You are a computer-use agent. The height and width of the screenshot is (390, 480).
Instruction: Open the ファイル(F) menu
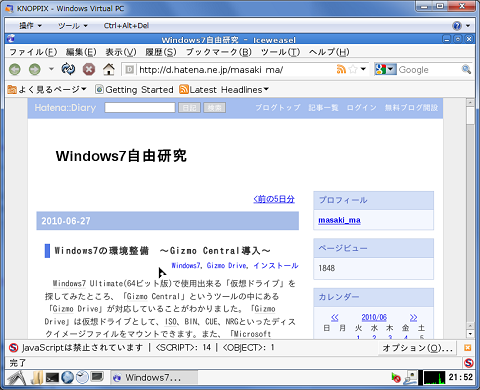pyautogui.click(x=33, y=52)
